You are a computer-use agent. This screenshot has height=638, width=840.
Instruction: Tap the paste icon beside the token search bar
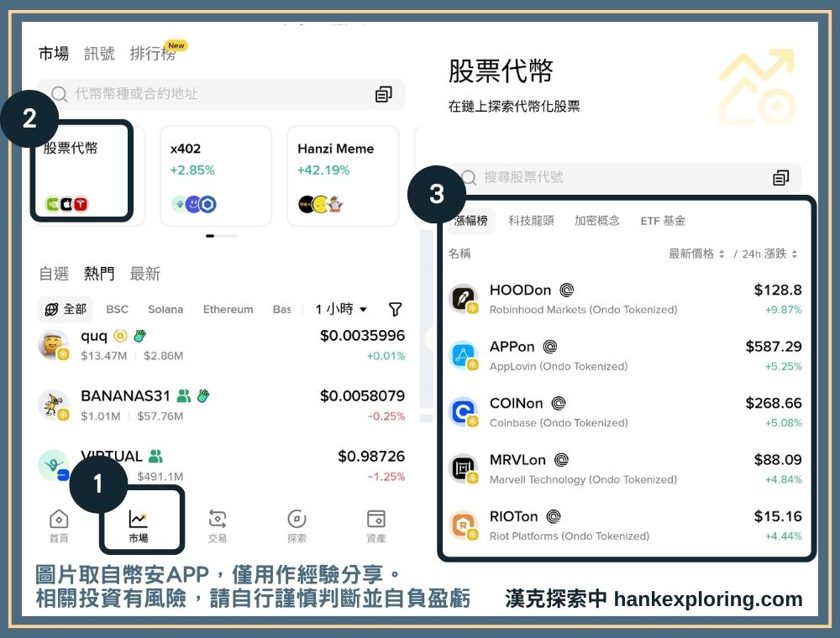(x=384, y=94)
